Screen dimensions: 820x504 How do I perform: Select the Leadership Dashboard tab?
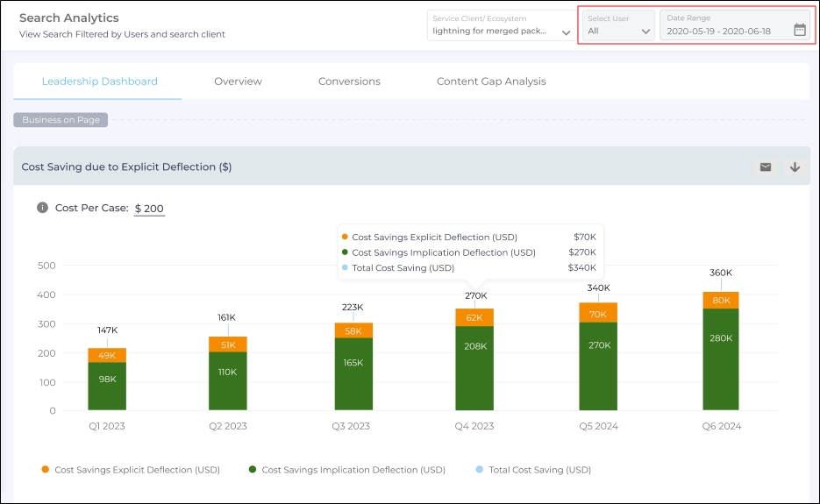[x=100, y=82]
